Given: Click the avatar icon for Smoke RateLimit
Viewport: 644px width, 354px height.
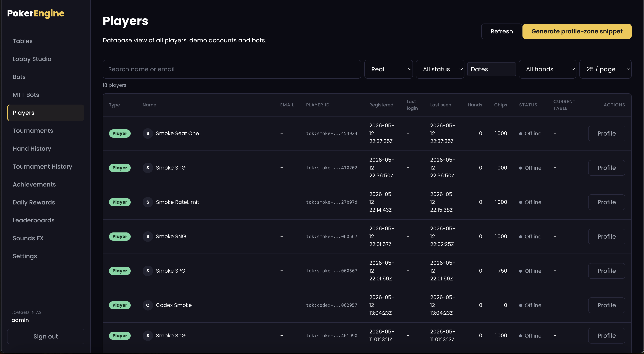Looking at the screenshot, I should pos(148,202).
